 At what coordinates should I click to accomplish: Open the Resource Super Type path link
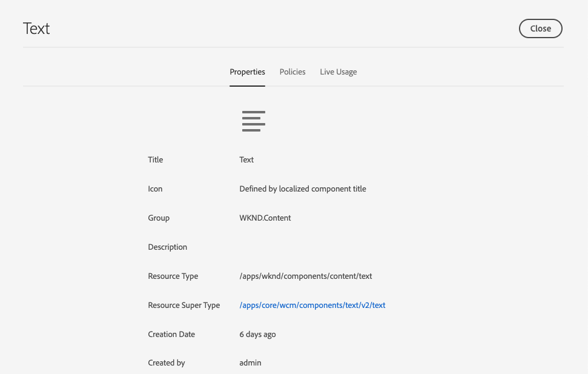pyautogui.click(x=312, y=305)
